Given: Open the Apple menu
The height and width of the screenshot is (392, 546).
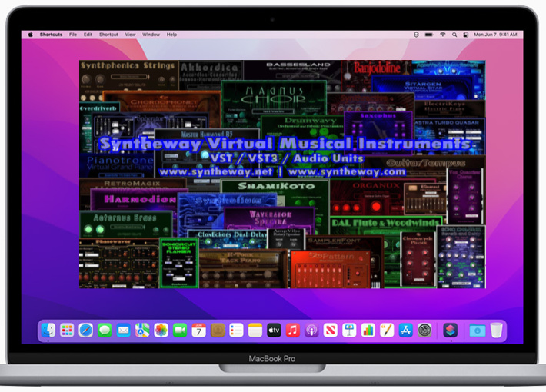Looking at the screenshot, I should pyautogui.click(x=31, y=35).
